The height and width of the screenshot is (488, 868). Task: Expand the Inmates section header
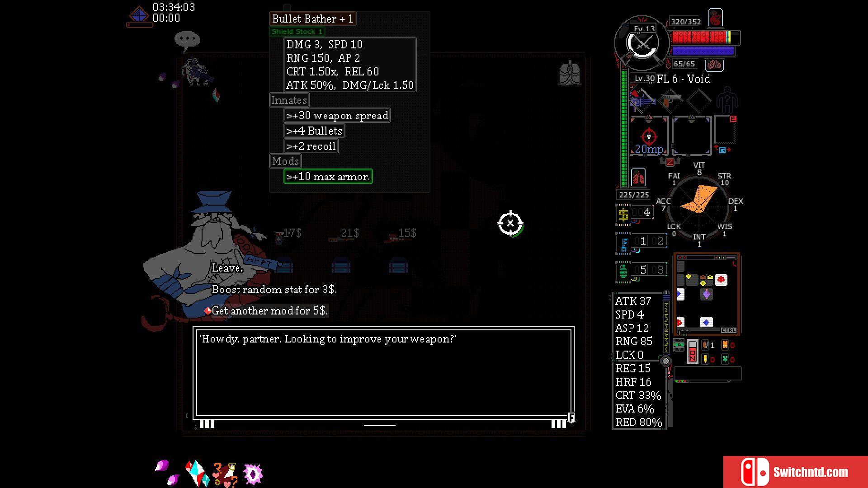pyautogui.click(x=288, y=100)
